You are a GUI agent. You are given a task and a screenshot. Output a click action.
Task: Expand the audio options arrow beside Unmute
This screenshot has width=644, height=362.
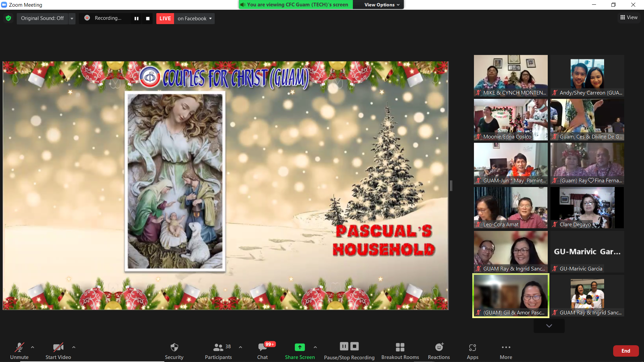(33, 347)
